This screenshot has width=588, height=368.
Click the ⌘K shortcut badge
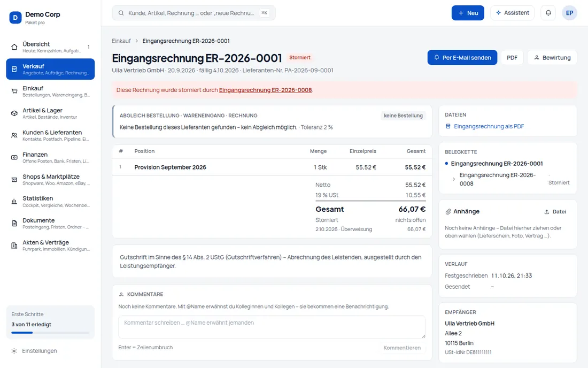click(x=265, y=13)
